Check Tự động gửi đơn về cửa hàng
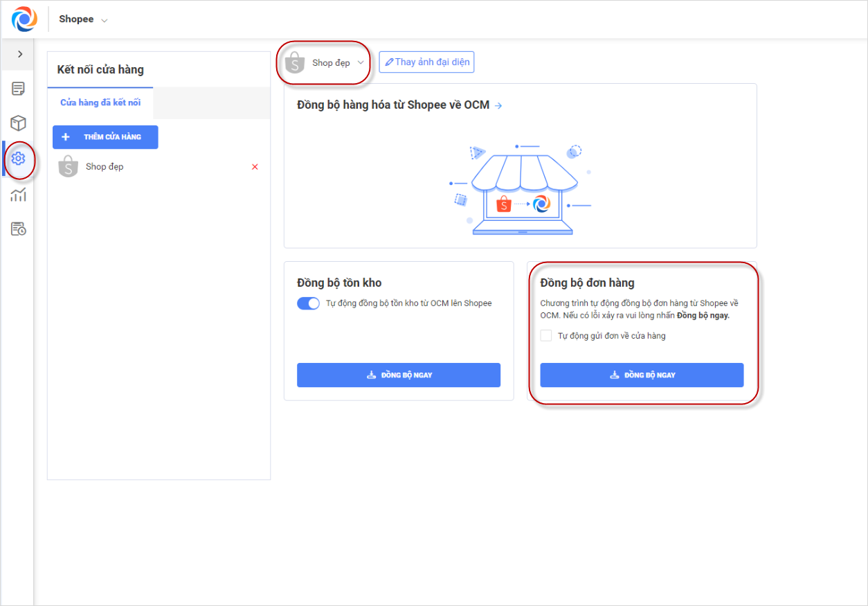The width and height of the screenshot is (868, 606). [546, 336]
